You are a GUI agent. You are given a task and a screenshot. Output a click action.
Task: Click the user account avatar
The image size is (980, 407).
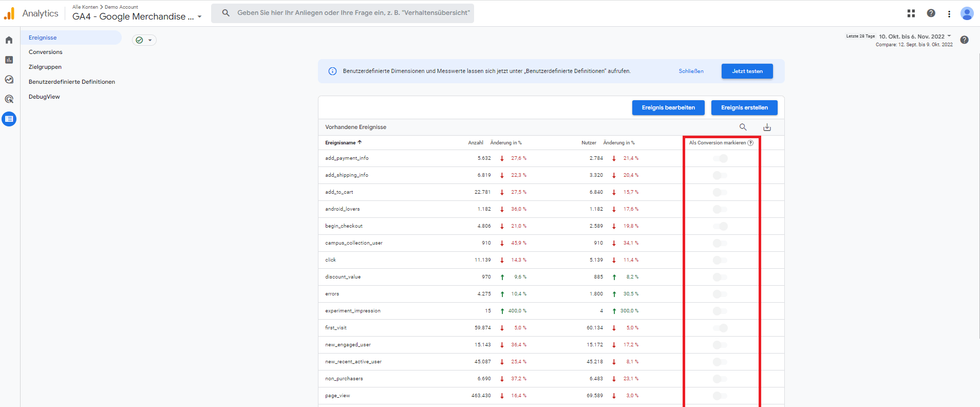[x=967, y=13]
